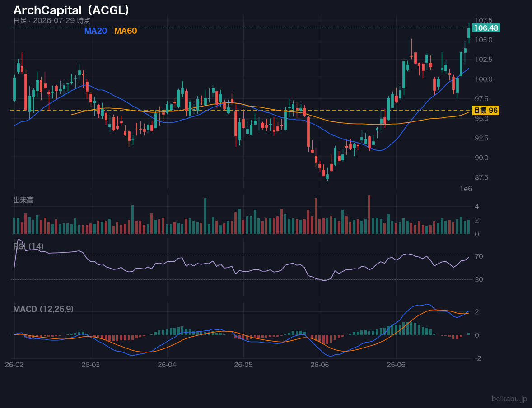The width and height of the screenshot is (532, 408).
Task: Click the 97.5 price axis label
Action: coord(481,99)
